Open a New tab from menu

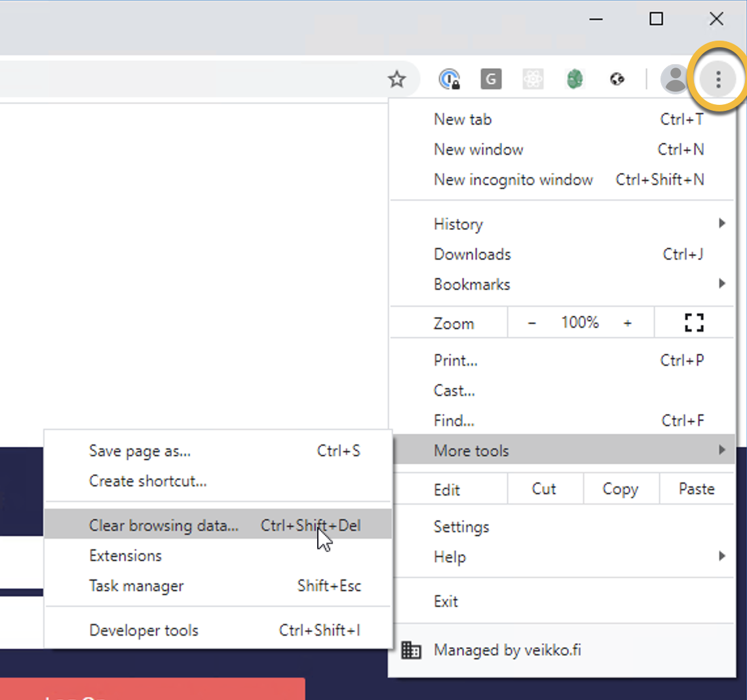tap(563, 119)
